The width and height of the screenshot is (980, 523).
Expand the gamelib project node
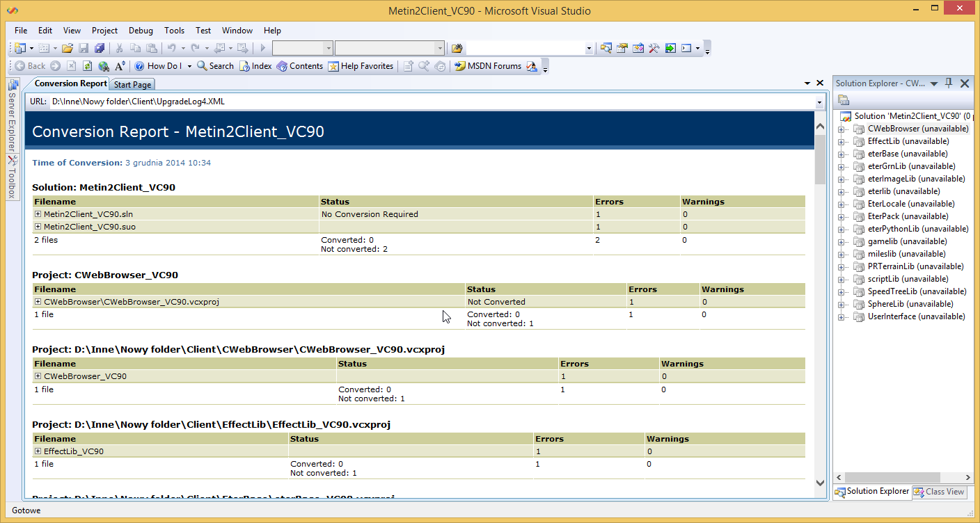click(x=841, y=241)
